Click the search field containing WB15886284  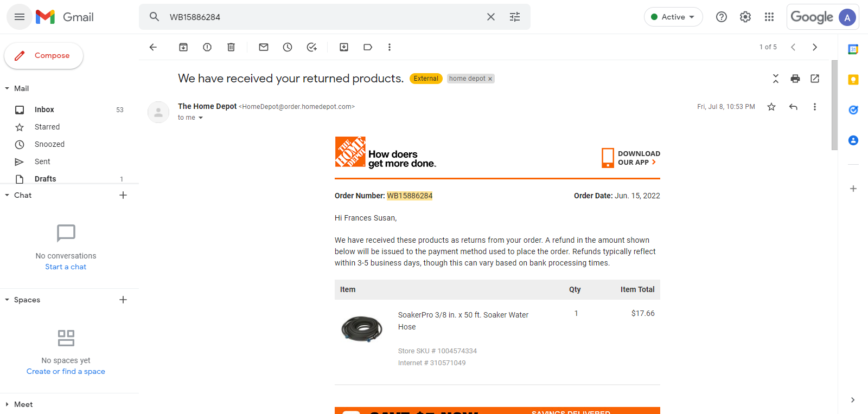point(324,17)
